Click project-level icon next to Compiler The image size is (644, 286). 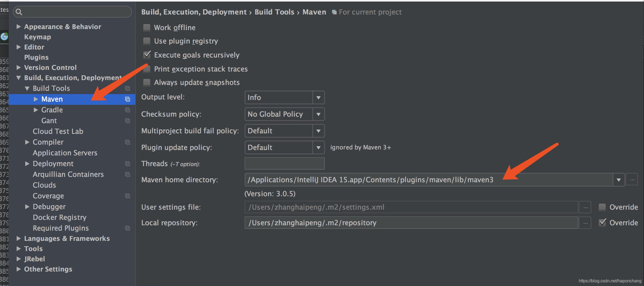[x=128, y=142]
